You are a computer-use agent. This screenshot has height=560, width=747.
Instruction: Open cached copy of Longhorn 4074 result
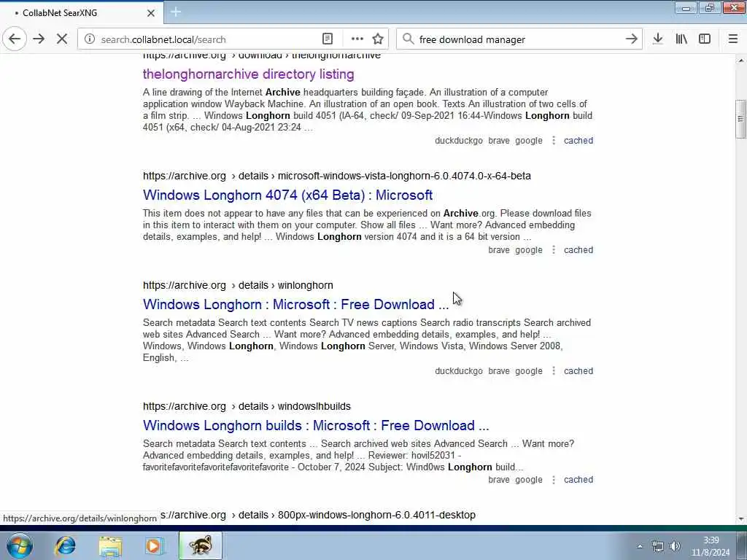pyautogui.click(x=578, y=251)
